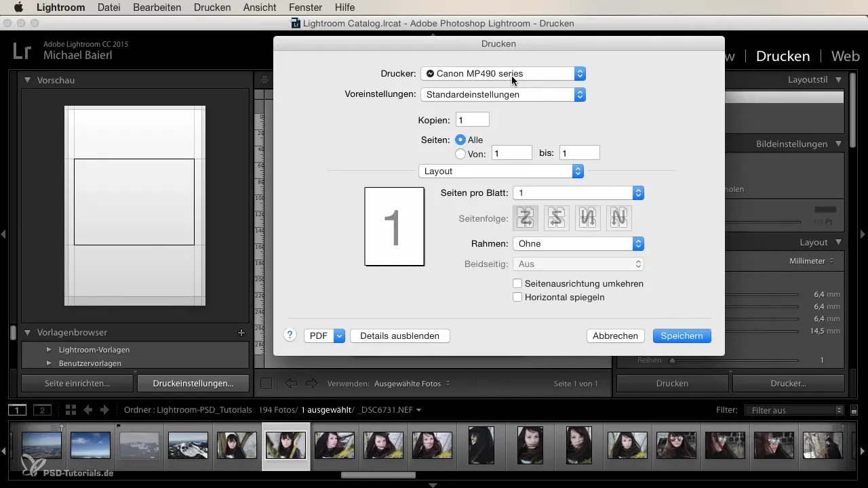Open grid view icon in filmstrip bar
Image resolution: width=868 pixels, height=488 pixels.
point(71,409)
